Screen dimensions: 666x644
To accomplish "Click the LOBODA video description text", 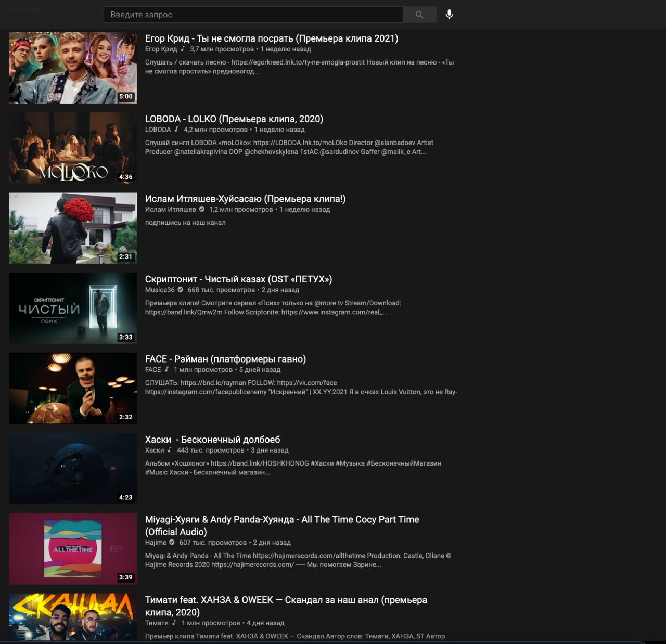I will coord(289,147).
